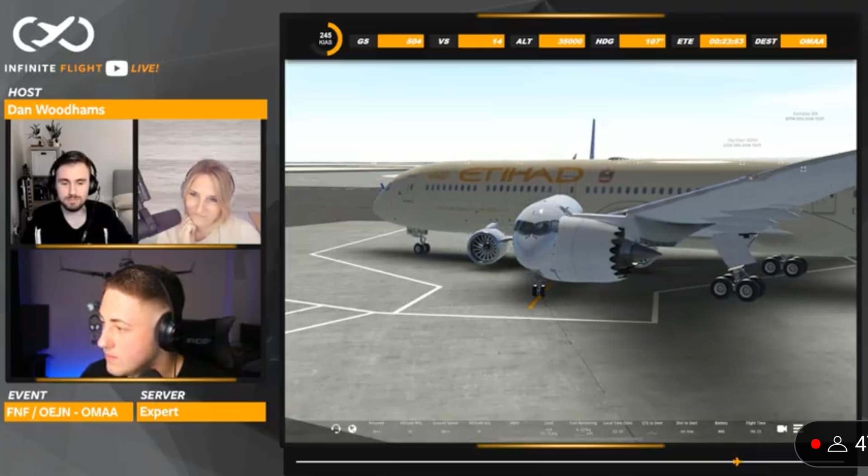This screenshot has width=868, height=476.
Task: Open the globe map icon in sim bar
Action: [352, 429]
